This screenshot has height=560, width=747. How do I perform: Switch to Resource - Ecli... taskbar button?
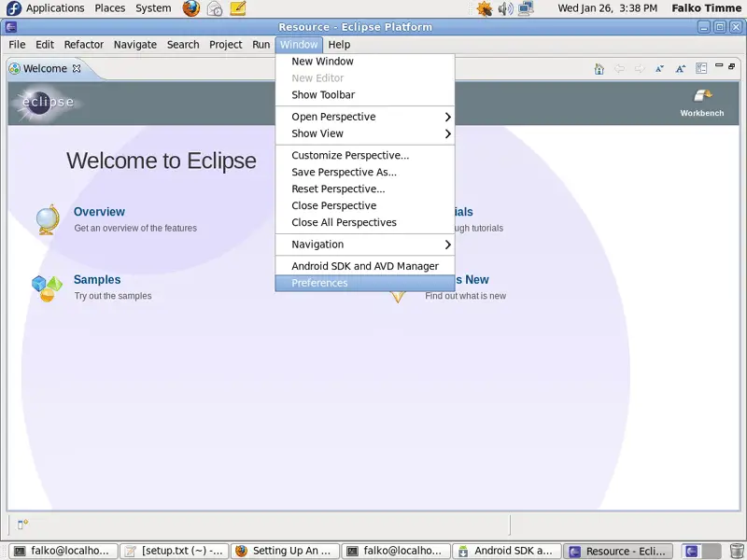tap(618, 551)
